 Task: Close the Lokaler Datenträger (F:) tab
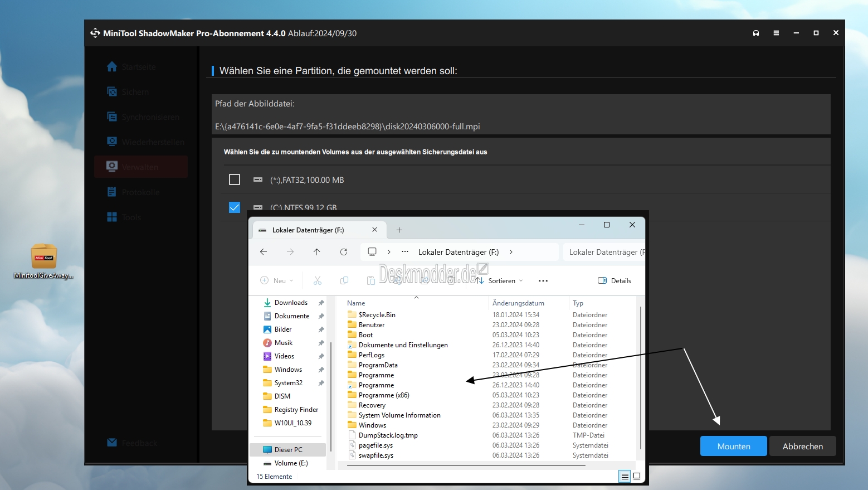click(x=374, y=230)
